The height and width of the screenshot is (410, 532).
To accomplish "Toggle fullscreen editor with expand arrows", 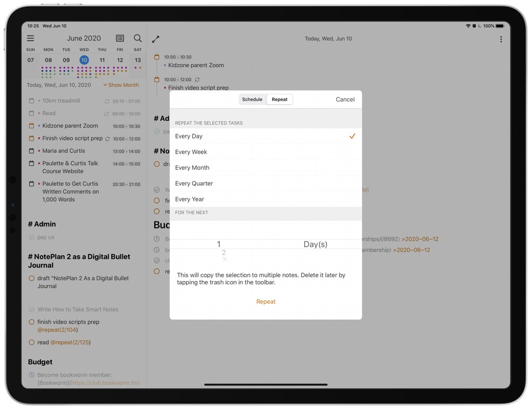I will click(x=156, y=39).
